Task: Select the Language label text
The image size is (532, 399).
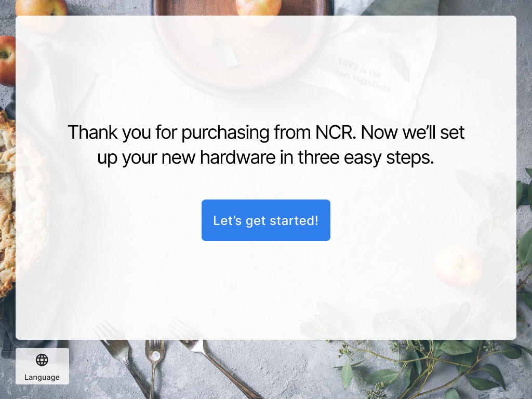Action: pos(42,377)
